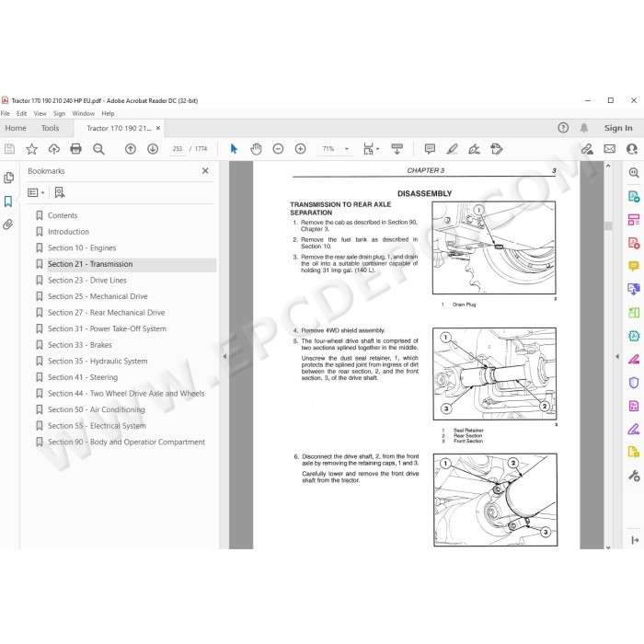This screenshot has height=644, width=644.
Task: Go to next page arrow
Action: click(x=153, y=149)
